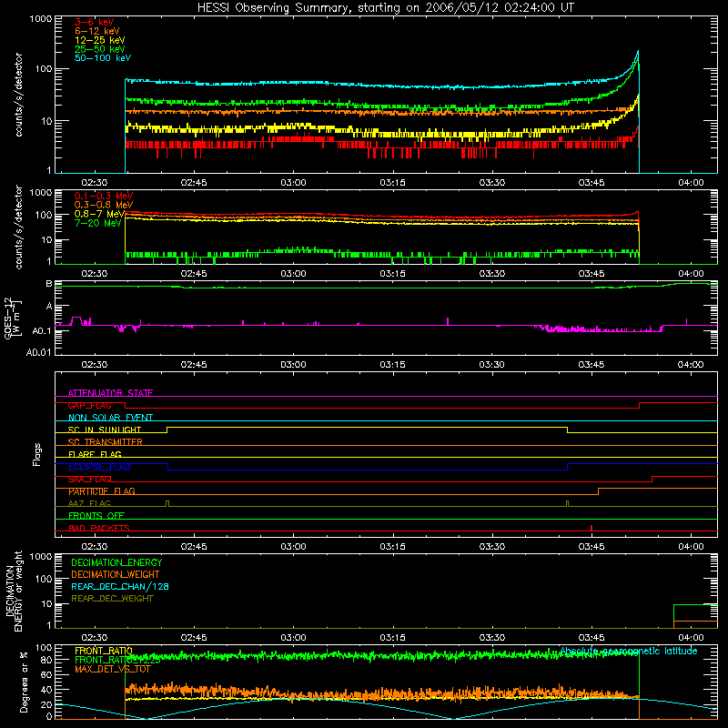Click the 03:30 tick label under the Flags panel

[492, 547]
